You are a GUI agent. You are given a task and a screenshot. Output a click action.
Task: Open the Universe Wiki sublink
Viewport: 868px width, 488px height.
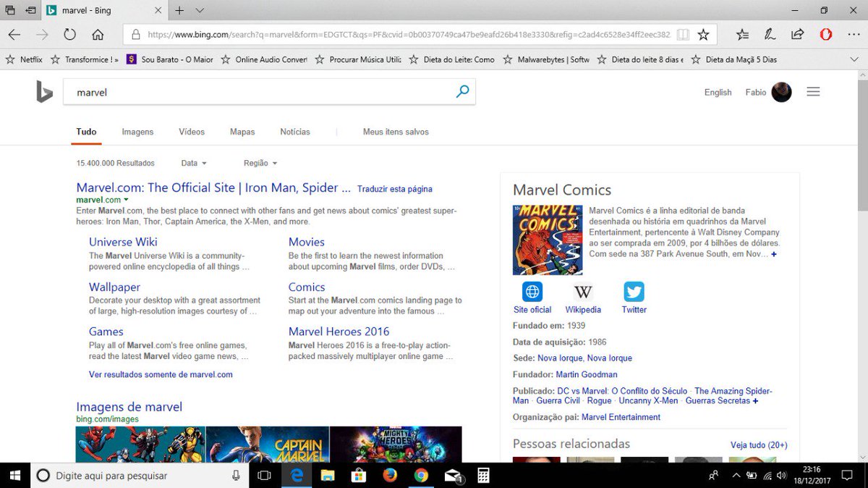pyautogui.click(x=123, y=242)
